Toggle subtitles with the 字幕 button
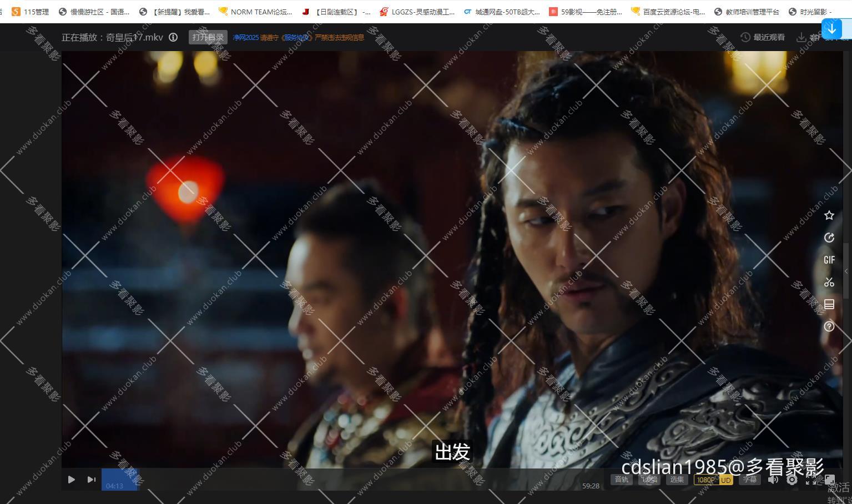 tap(750, 480)
